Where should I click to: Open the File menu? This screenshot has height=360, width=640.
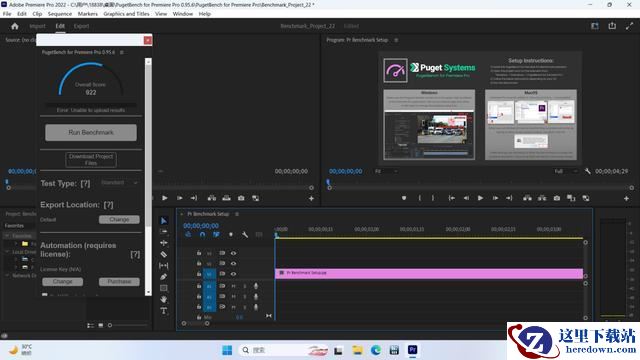click(x=7, y=14)
